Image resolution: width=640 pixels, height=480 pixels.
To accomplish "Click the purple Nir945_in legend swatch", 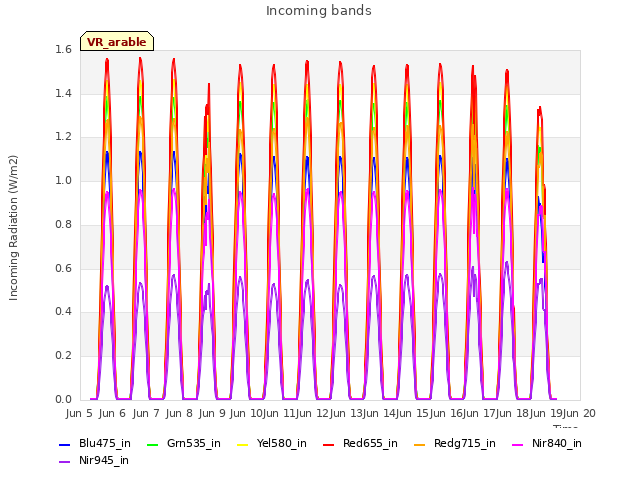I will [x=64, y=462].
